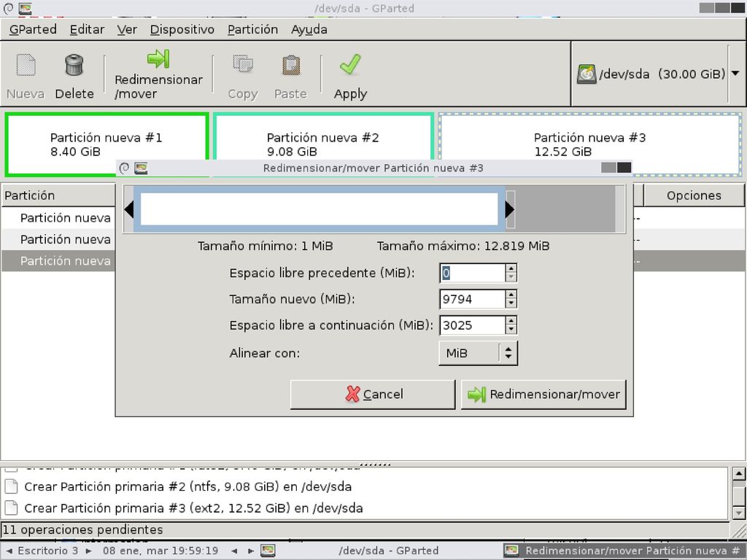Increase Espacio libre a continuación with up arrow
This screenshot has height=560, width=747.
click(x=511, y=321)
